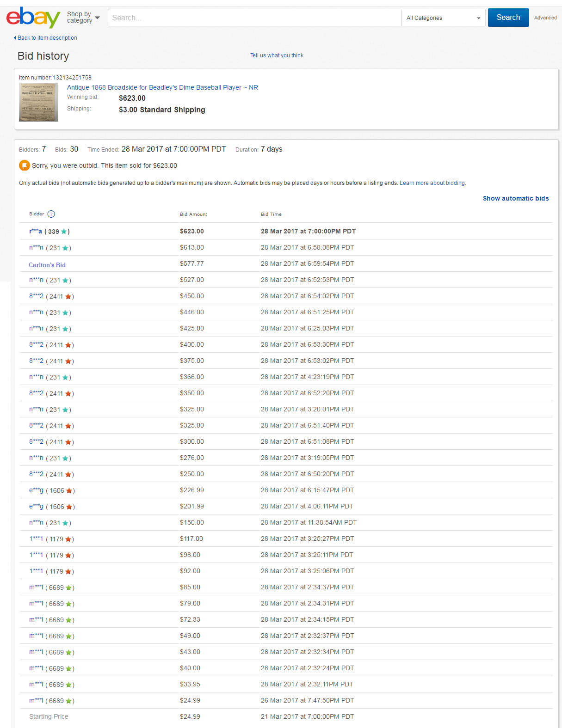Image resolution: width=562 pixels, height=728 pixels.
Task: Click the red star on the $450.00 bid row
Action: (x=68, y=296)
